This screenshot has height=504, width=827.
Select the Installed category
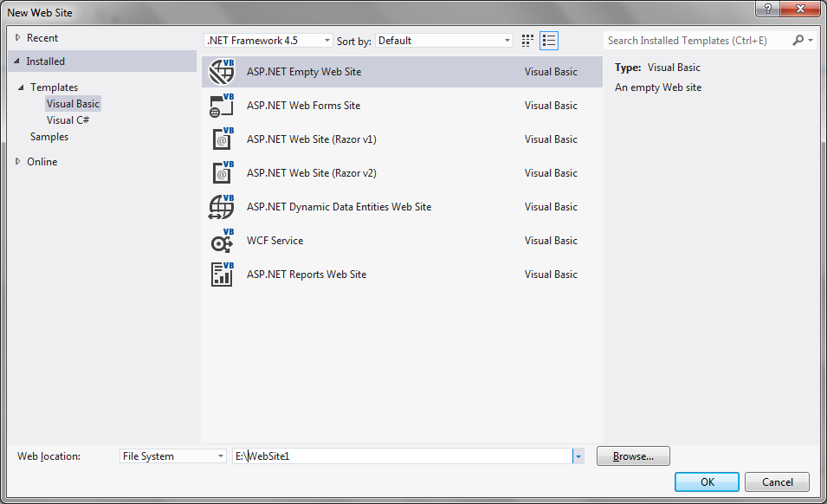click(x=45, y=61)
